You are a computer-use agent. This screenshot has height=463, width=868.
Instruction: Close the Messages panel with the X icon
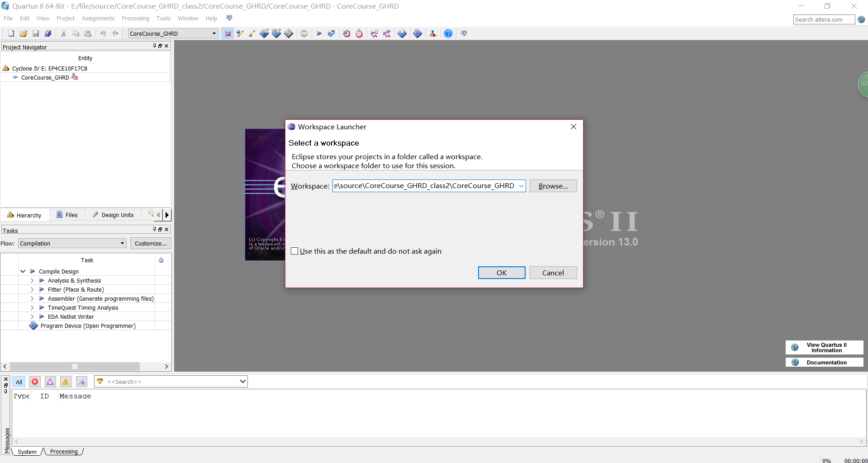point(6,379)
